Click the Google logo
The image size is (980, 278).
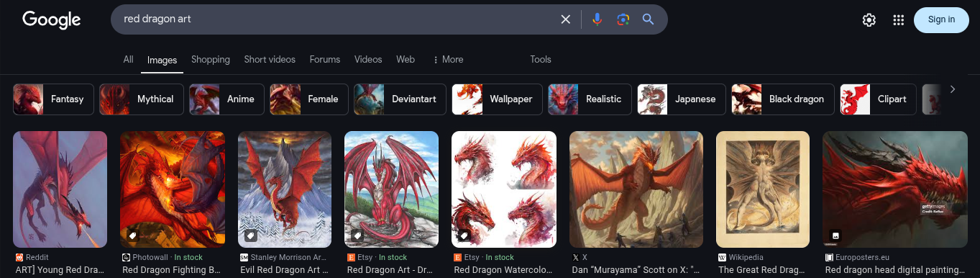tap(51, 19)
